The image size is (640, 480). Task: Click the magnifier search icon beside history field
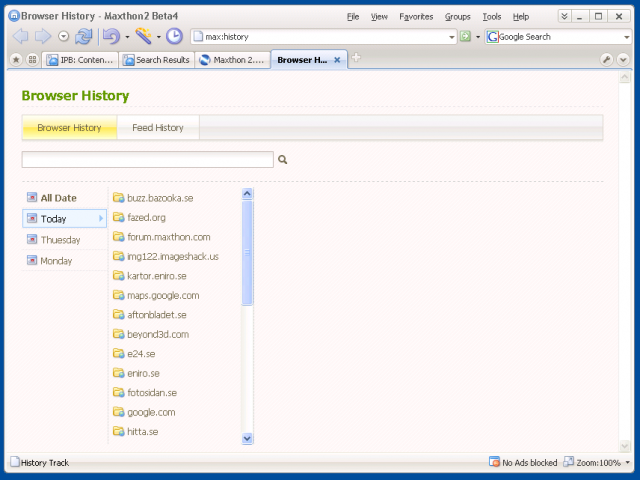283,159
